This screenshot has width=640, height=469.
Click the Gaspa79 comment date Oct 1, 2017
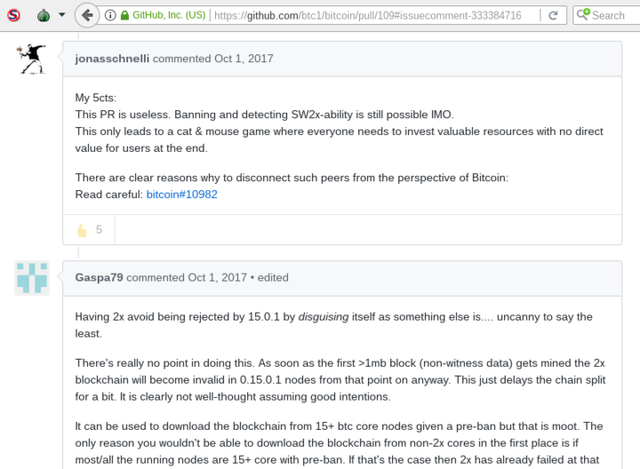(217, 278)
